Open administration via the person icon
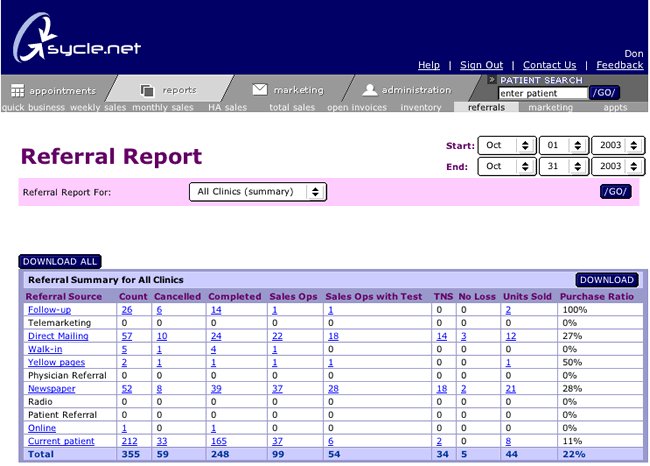The height and width of the screenshot is (466, 650). click(369, 90)
